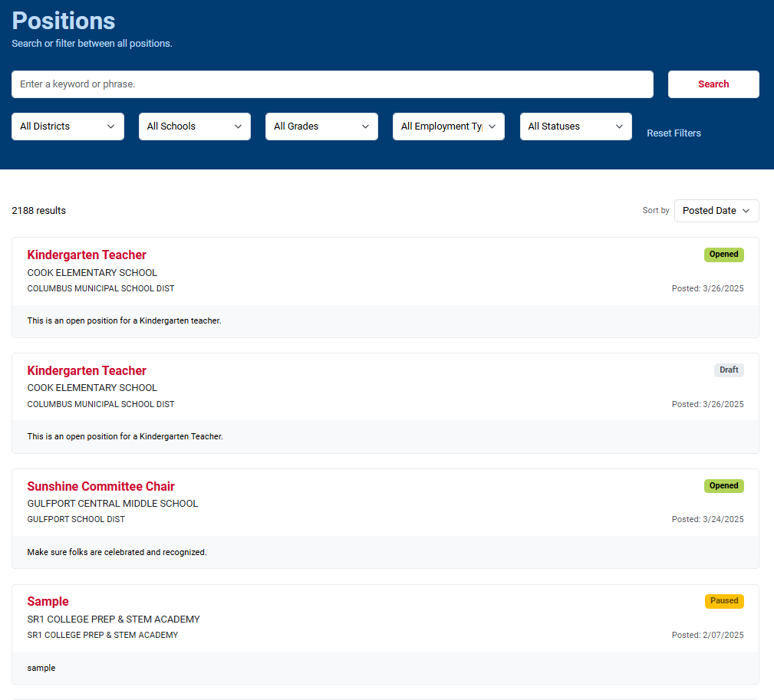
Task: Expand the All Employment Types filter
Action: (x=448, y=126)
